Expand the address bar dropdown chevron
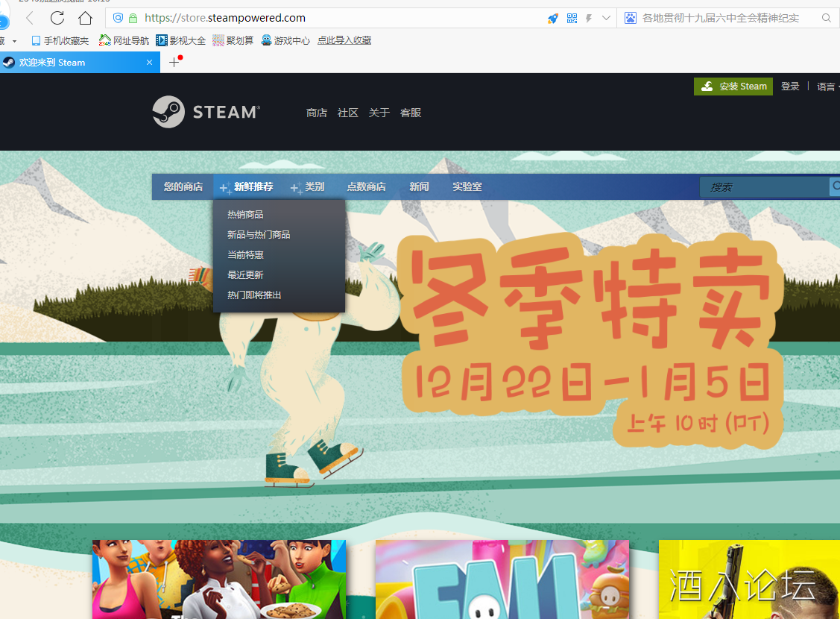Viewport: 840px width, 619px height. 606,18
